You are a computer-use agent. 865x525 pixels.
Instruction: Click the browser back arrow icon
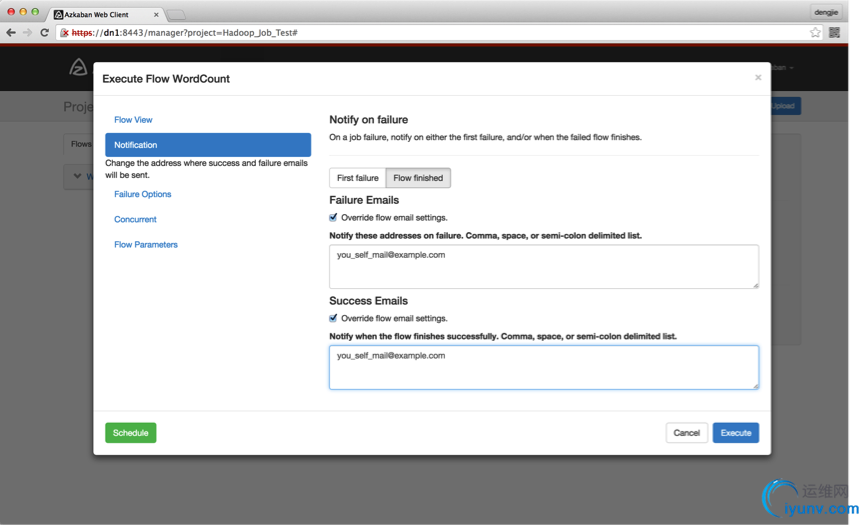[x=11, y=33]
